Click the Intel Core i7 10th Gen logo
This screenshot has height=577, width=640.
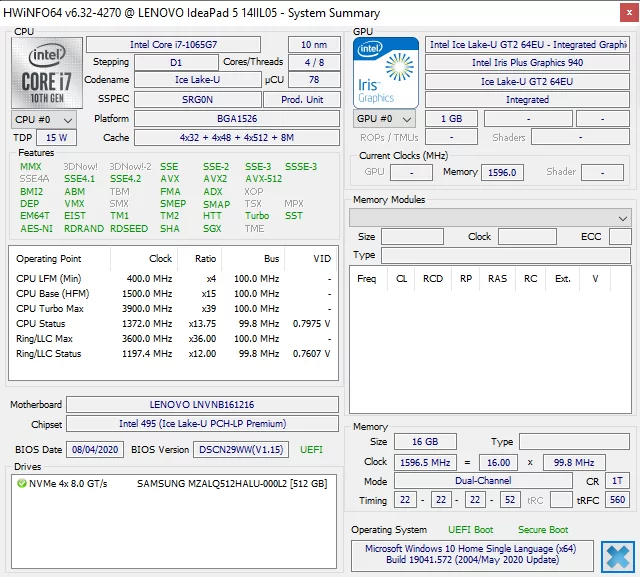pyautogui.click(x=47, y=73)
